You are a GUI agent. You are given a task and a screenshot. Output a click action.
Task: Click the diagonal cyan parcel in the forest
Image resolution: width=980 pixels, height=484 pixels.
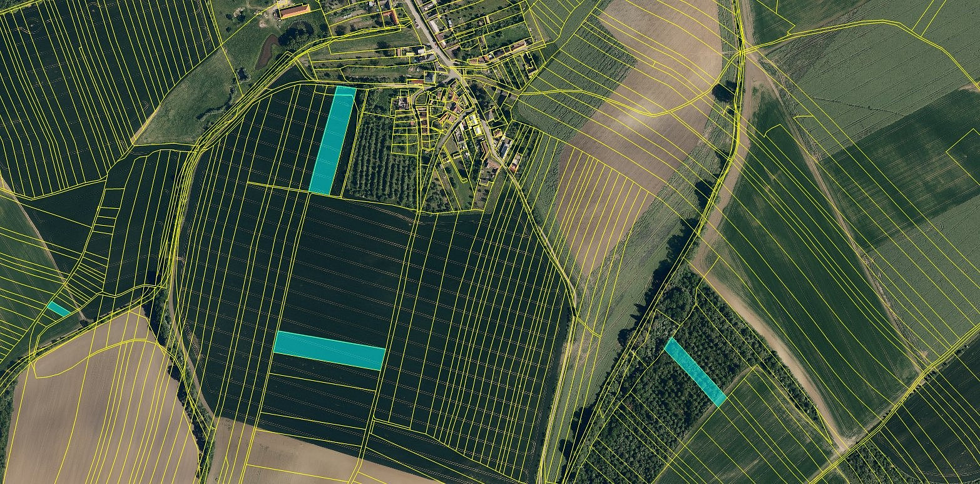point(695,371)
